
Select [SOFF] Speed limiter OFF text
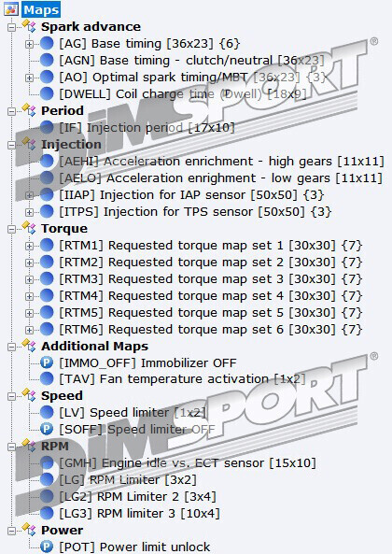click(137, 430)
